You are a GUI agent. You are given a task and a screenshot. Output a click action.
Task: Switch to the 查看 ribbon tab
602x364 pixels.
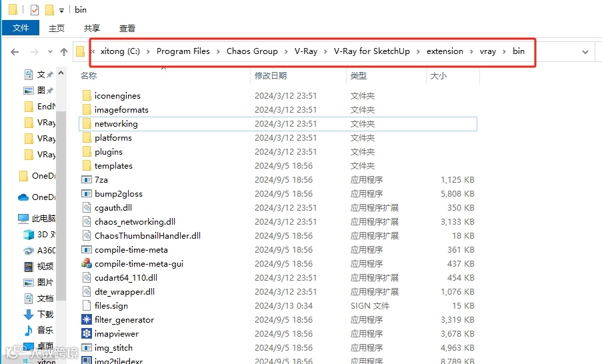127,29
